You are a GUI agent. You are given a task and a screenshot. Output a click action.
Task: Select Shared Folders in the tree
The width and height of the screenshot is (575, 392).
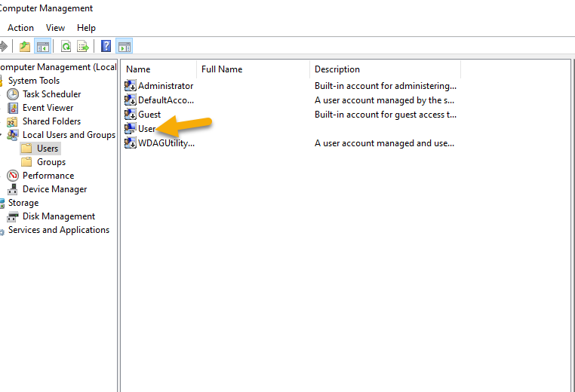tap(51, 121)
